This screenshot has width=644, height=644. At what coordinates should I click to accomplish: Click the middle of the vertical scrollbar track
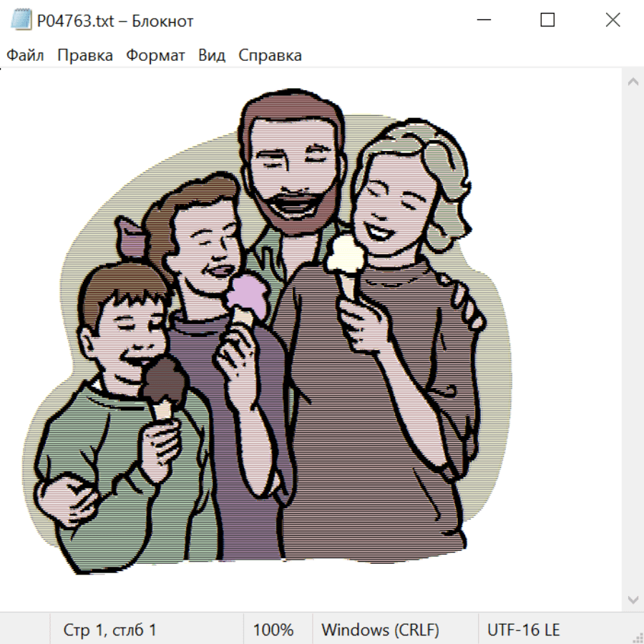633,340
